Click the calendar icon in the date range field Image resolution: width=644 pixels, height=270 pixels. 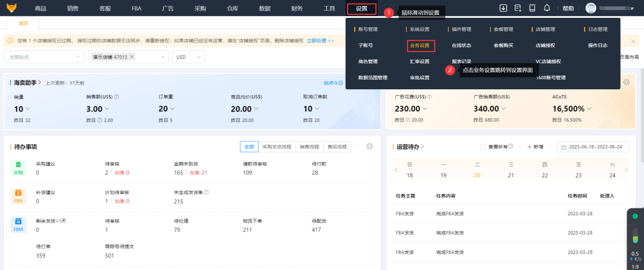[x=564, y=147]
